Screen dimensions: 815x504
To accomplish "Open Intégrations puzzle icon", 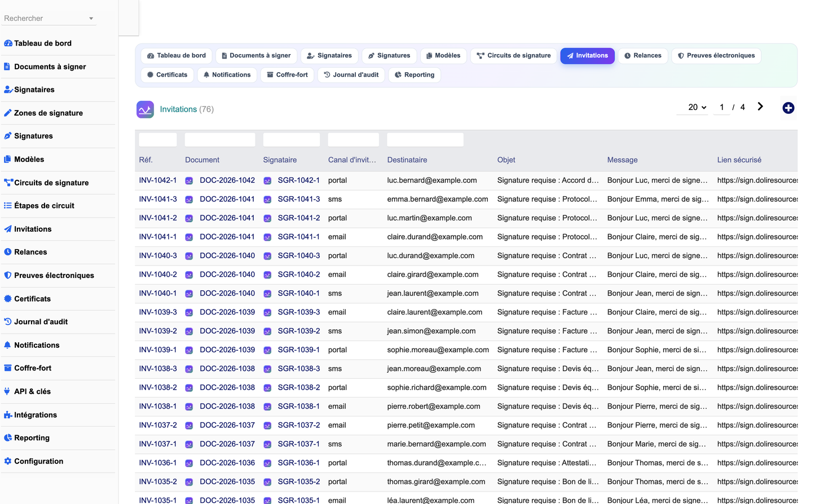I will pyautogui.click(x=8, y=415).
